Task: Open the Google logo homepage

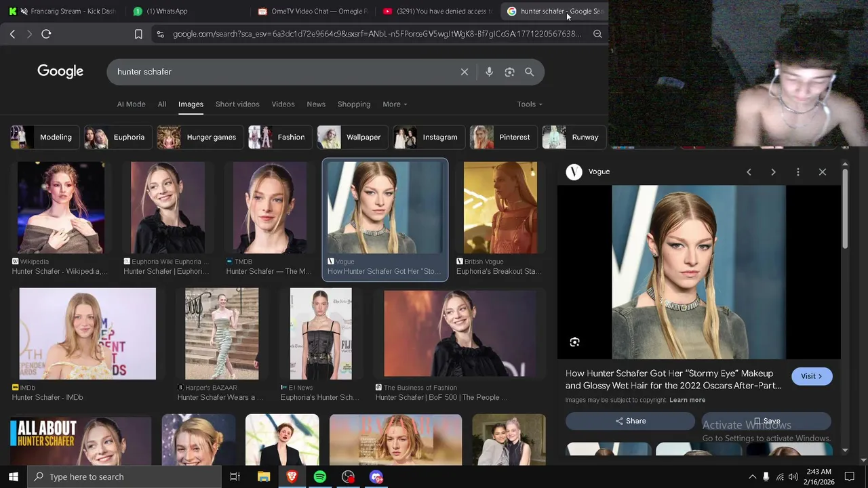Action: 60,71
